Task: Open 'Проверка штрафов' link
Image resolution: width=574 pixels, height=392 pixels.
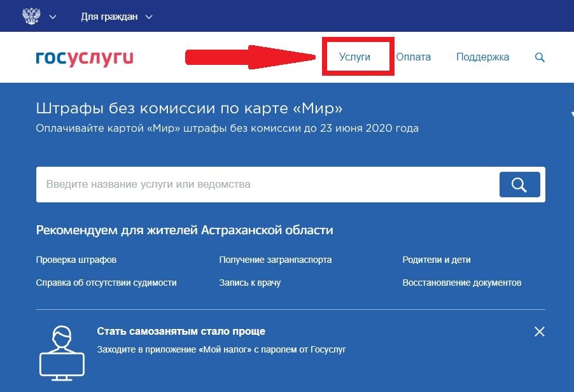Action: [x=76, y=260]
